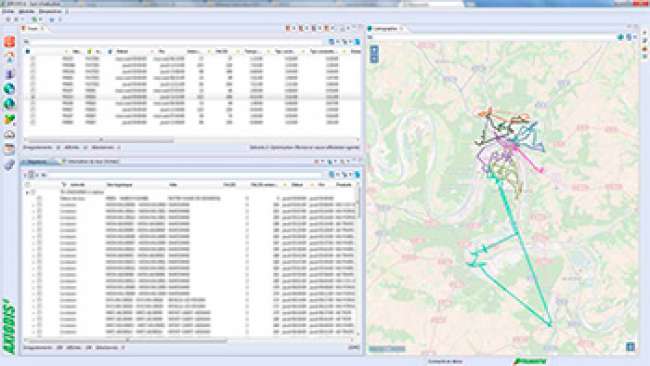Click the horizontal scrollbar of the tours table

pyautogui.click(x=99, y=140)
